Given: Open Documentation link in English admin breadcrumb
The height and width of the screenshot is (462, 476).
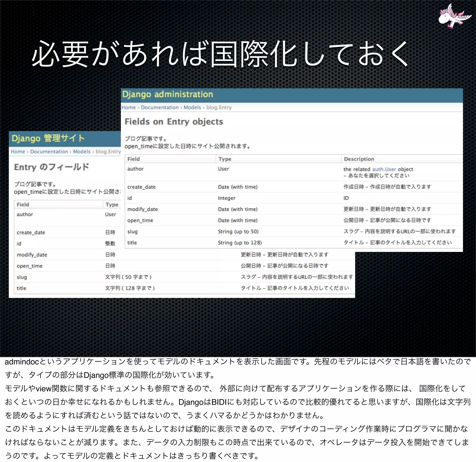Looking at the screenshot, I should [159, 108].
